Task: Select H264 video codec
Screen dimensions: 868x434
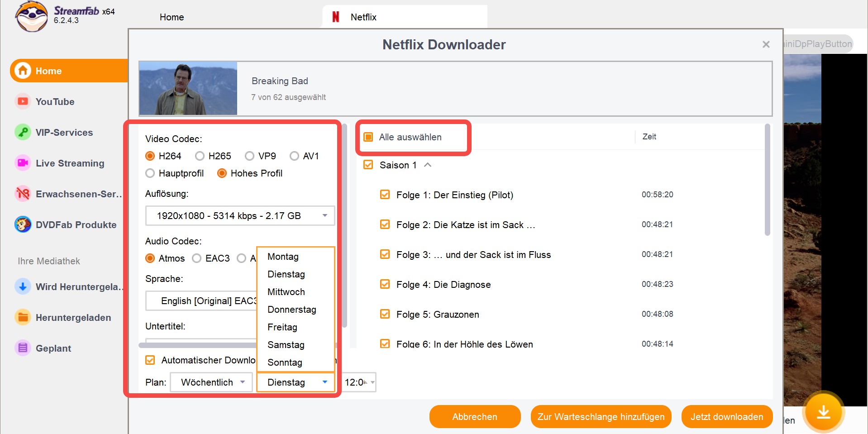Action: (150, 156)
